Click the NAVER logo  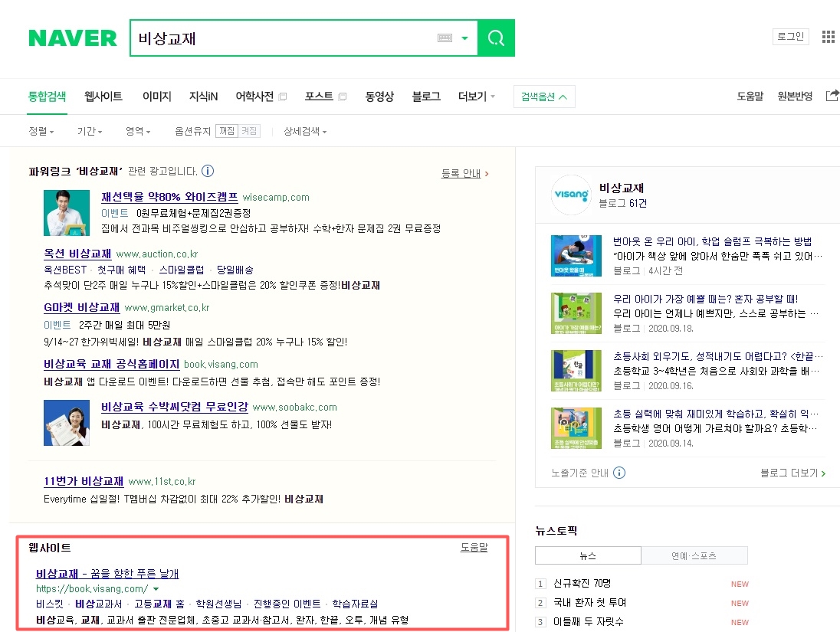coord(72,38)
